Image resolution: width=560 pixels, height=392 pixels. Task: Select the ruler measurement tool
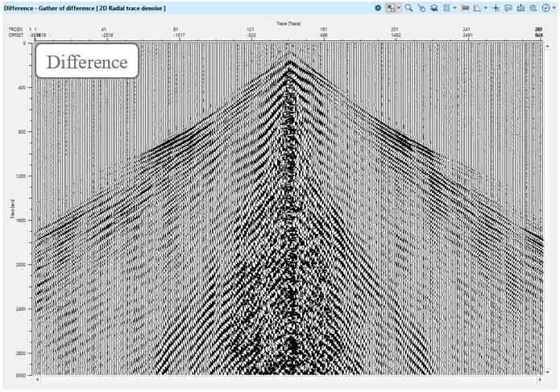[x=465, y=7]
